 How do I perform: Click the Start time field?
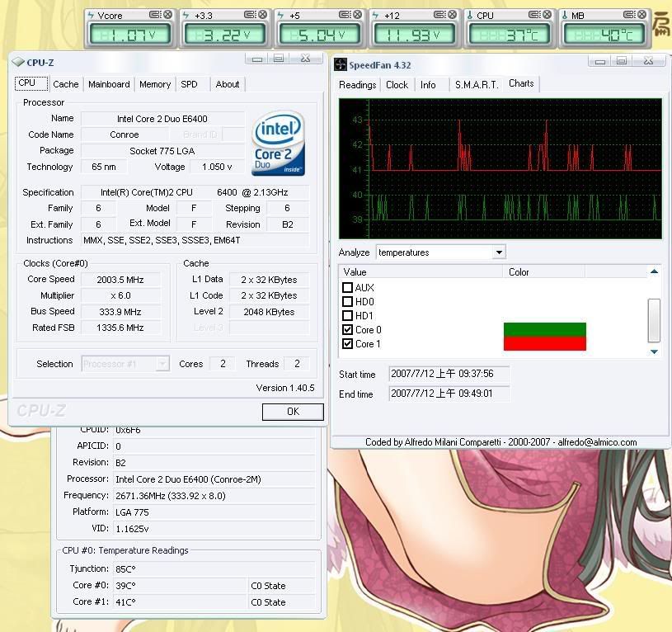(449, 375)
